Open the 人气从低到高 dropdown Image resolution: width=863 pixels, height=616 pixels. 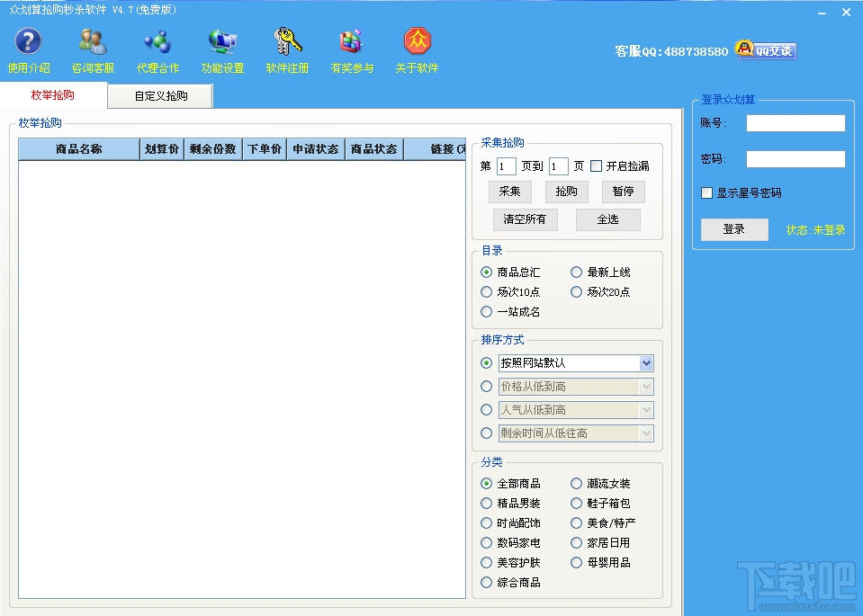[576, 410]
